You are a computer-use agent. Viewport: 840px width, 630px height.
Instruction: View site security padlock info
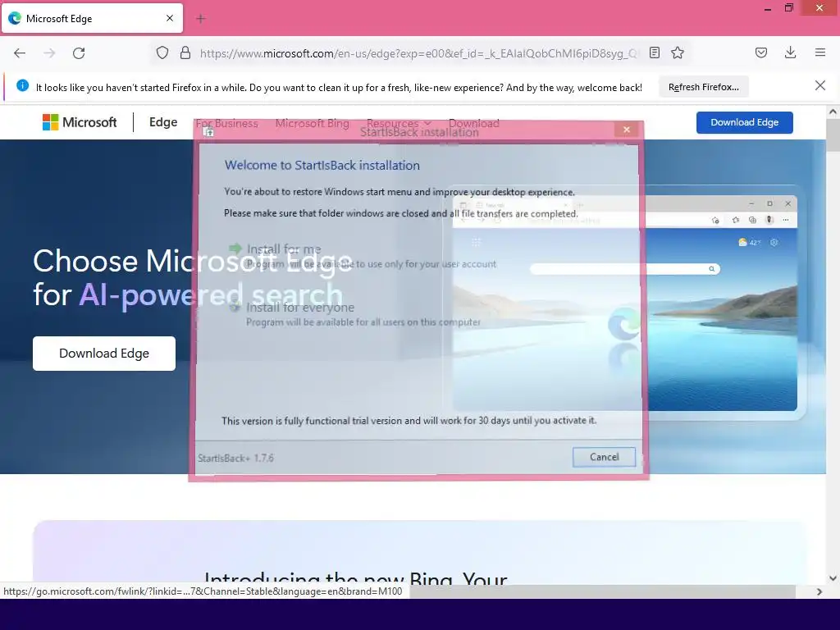click(185, 53)
